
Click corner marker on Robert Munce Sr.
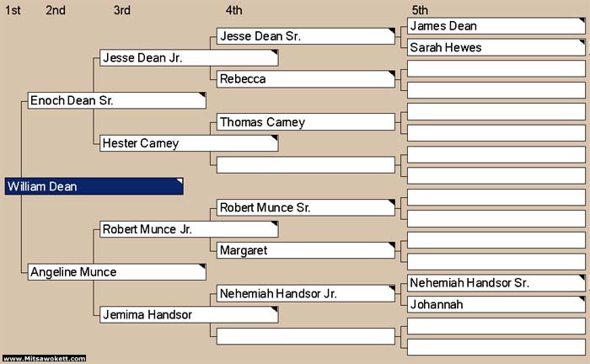pyautogui.click(x=392, y=202)
